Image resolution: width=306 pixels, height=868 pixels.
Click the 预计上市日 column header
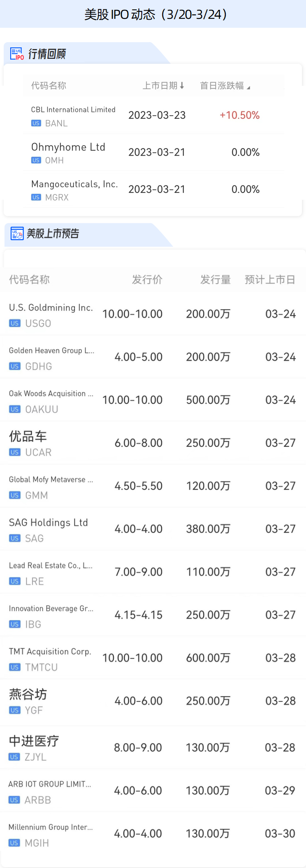click(270, 280)
